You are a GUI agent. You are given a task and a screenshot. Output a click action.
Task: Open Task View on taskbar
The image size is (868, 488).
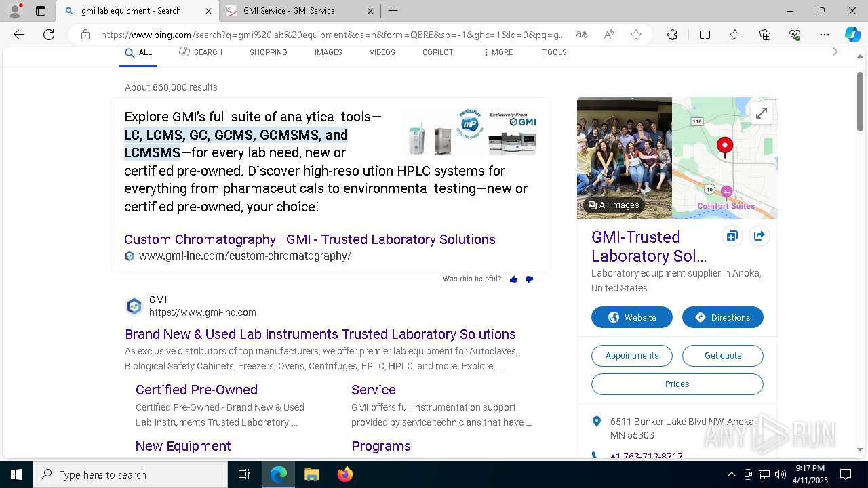click(244, 474)
